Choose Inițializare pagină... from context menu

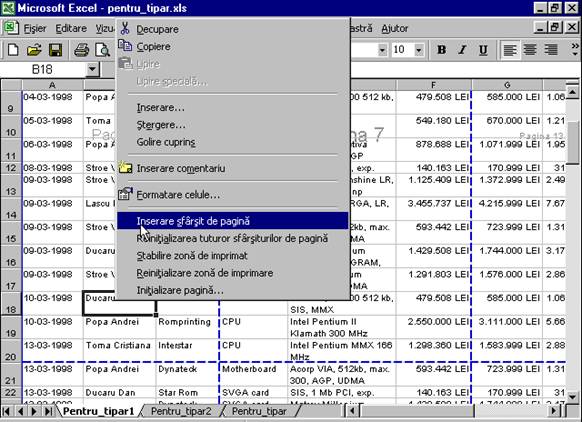pyautogui.click(x=233, y=290)
